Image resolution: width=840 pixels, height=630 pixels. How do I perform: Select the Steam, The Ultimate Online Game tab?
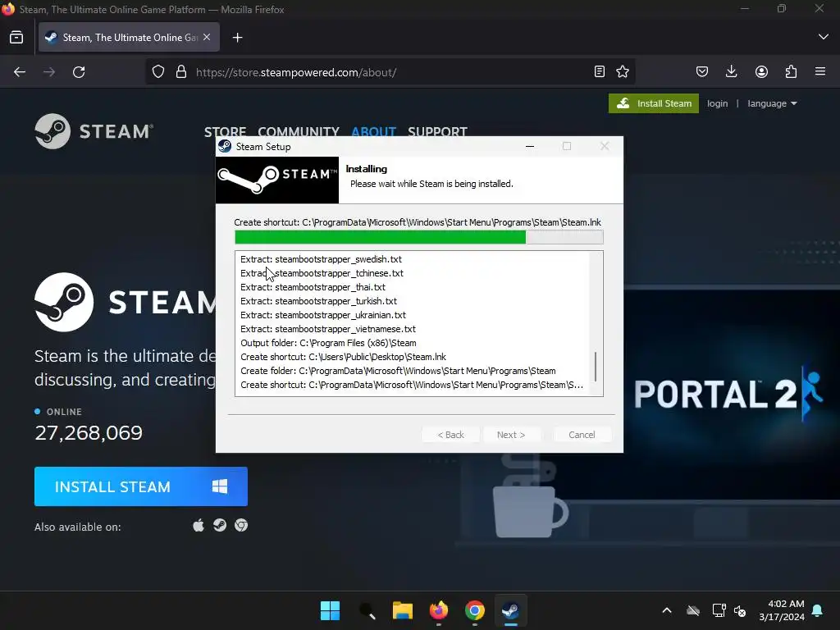pyautogui.click(x=129, y=37)
